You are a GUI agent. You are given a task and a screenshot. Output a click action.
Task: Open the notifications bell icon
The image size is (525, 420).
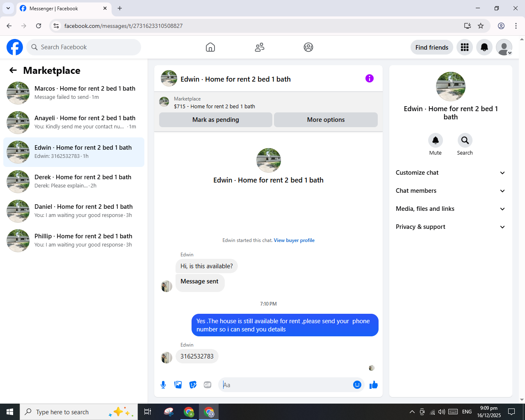[484, 47]
